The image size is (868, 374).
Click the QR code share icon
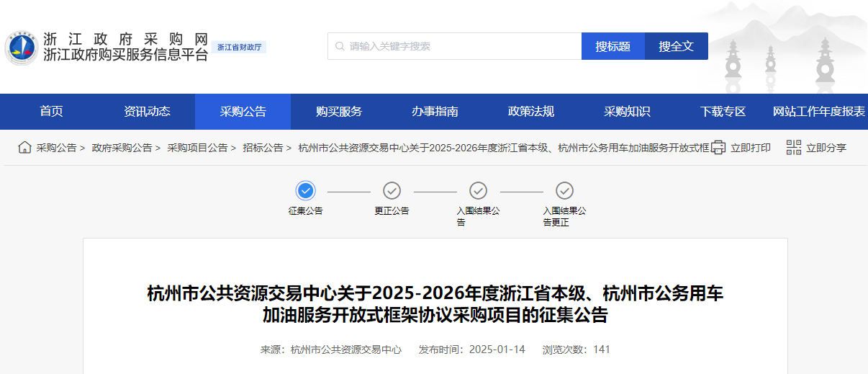(x=793, y=148)
